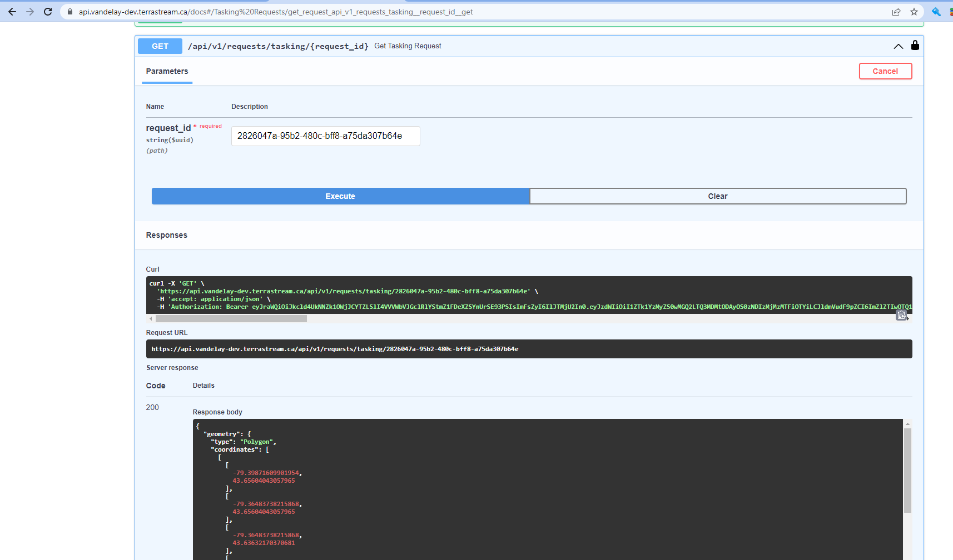953x560 pixels.
Task: Click the "Polygon" value in response body
Action: click(256, 442)
